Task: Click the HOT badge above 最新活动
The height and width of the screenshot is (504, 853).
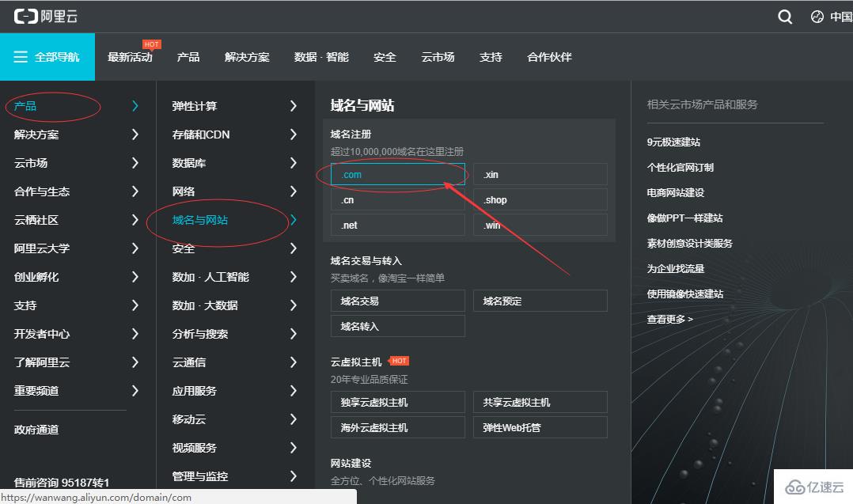Action: pyautogui.click(x=151, y=44)
